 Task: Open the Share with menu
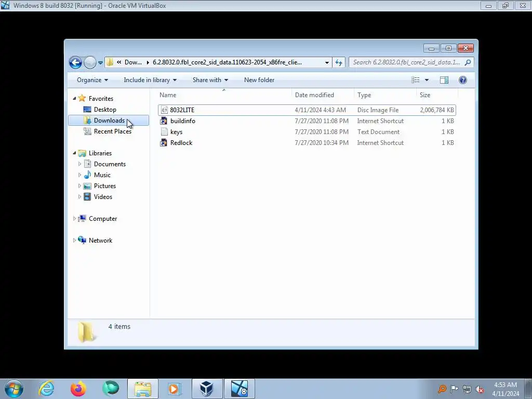pyautogui.click(x=210, y=80)
